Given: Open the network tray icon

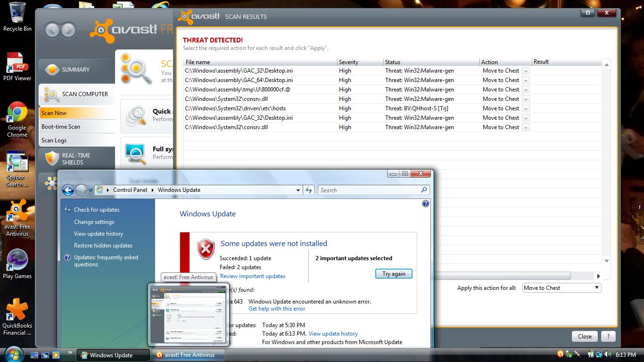Looking at the screenshot, I should click(599, 354).
